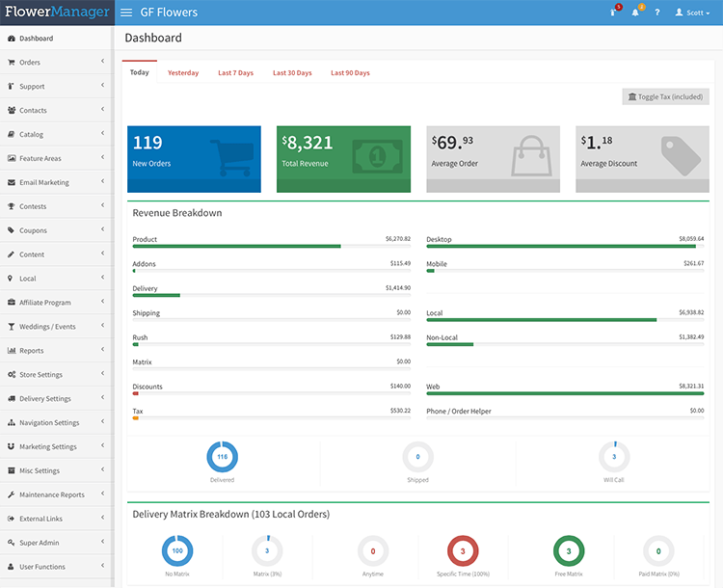Open the support alerts icon with red badge
Viewport: 723px width, 588px height.
tap(614, 13)
